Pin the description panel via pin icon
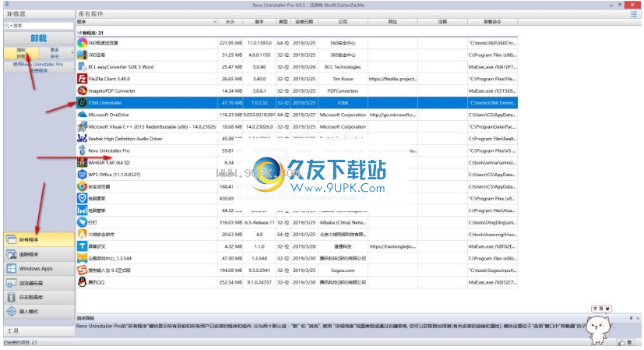The height and width of the screenshot is (350, 644). tap(632, 318)
